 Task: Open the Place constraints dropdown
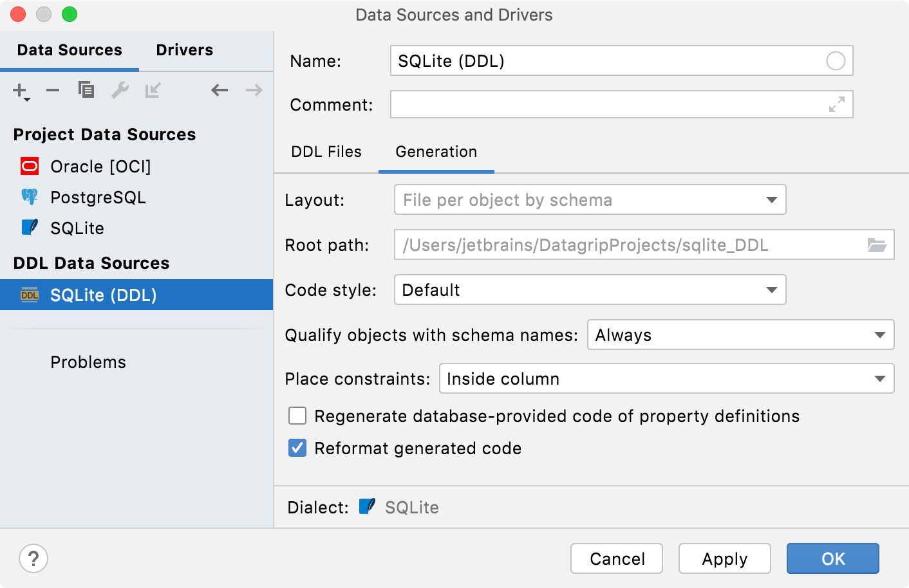click(x=880, y=378)
